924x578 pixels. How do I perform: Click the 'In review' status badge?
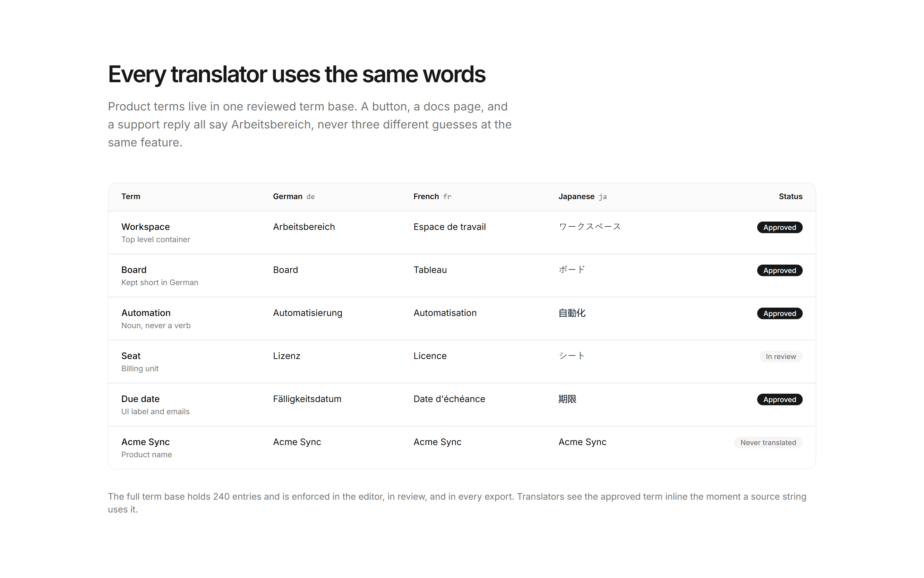tap(781, 356)
